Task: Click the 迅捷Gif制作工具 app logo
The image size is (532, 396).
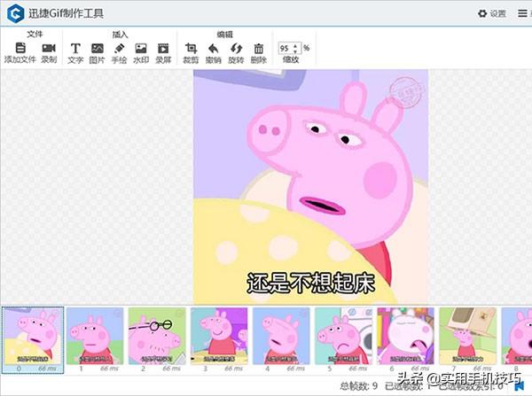Action: [16, 13]
